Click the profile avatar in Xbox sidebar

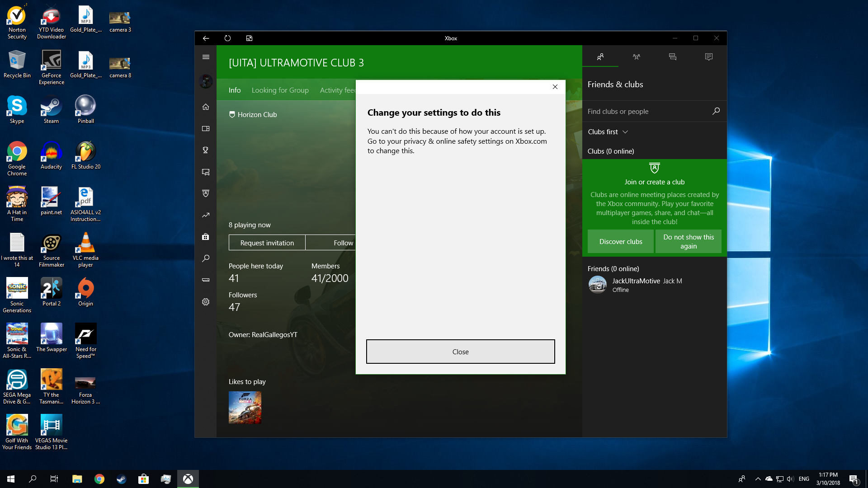pyautogui.click(x=206, y=82)
